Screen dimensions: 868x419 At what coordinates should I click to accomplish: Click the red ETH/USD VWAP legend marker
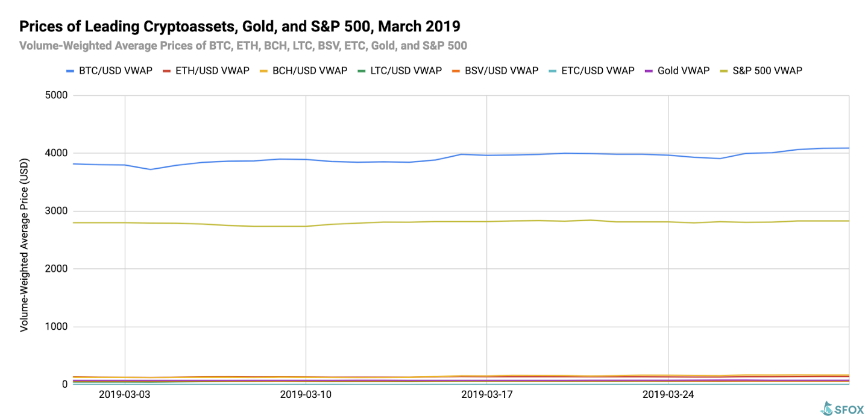[x=168, y=71]
